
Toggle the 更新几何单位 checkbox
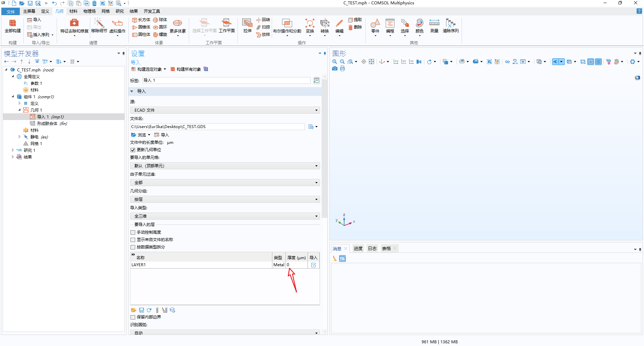click(133, 150)
